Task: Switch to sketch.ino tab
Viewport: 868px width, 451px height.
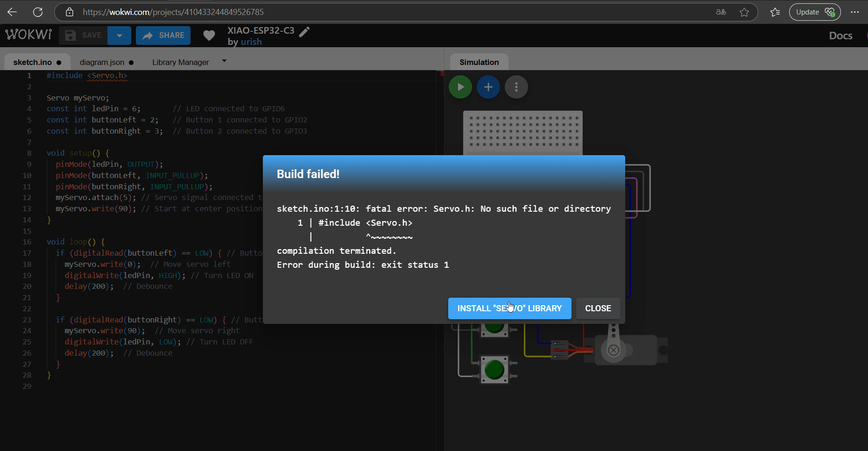Action: coord(37,62)
